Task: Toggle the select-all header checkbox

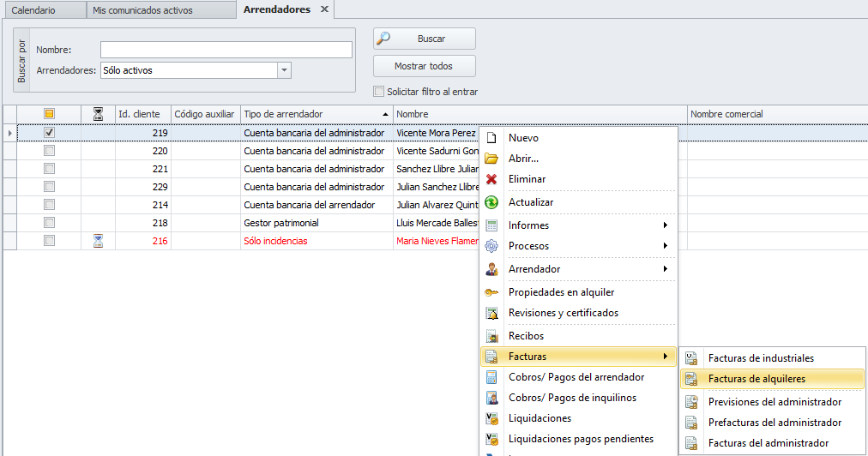Action: point(49,114)
